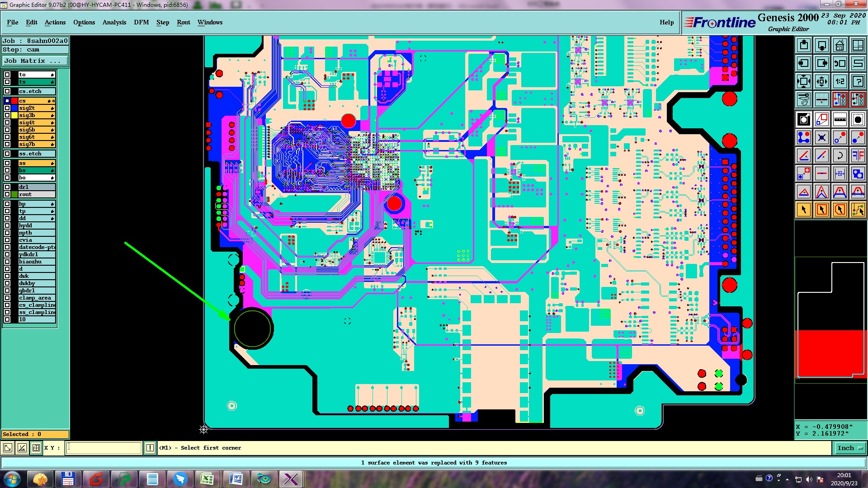The height and width of the screenshot is (488, 868).
Task: Click the delete feature X icon
Action: 822,137
